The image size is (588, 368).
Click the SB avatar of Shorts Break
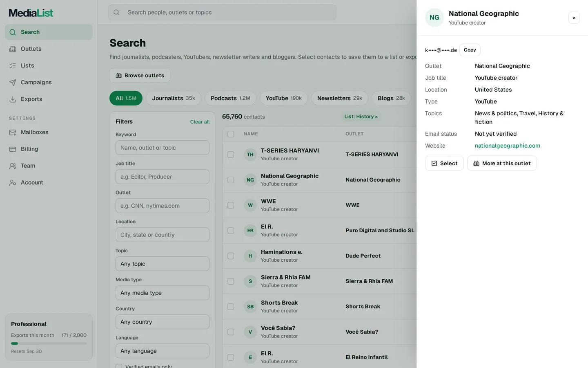pyautogui.click(x=250, y=307)
